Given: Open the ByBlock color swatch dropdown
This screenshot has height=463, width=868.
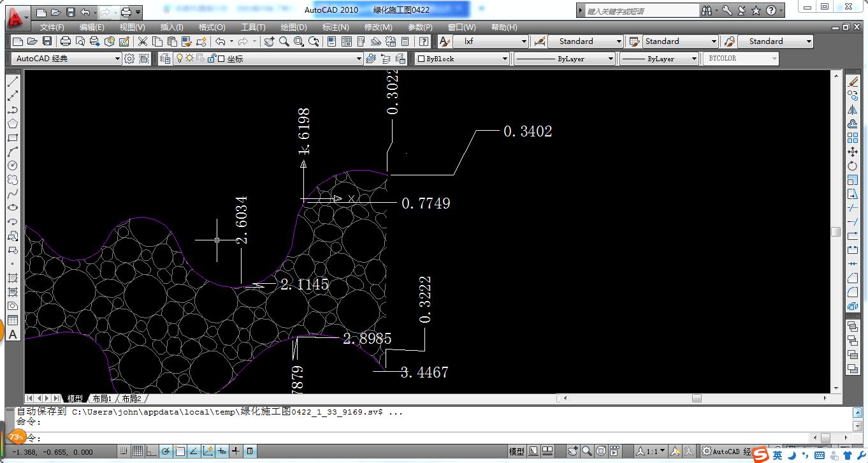Looking at the screenshot, I should 463,59.
